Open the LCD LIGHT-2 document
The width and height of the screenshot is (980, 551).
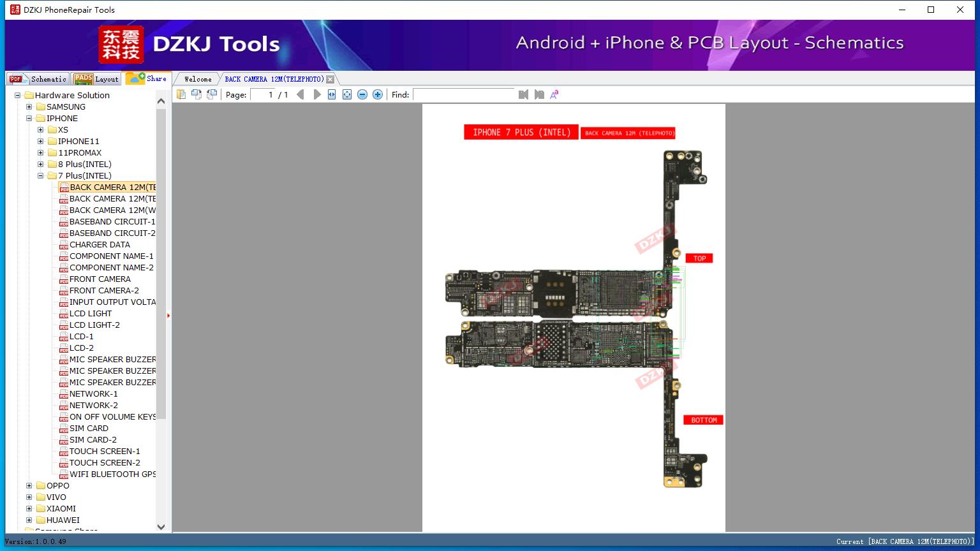(94, 325)
